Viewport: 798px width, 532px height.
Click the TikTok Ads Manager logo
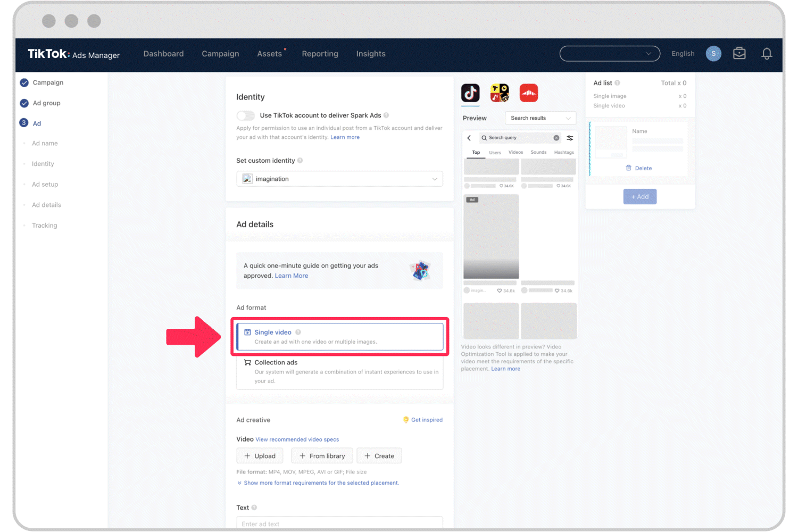pyautogui.click(x=73, y=54)
